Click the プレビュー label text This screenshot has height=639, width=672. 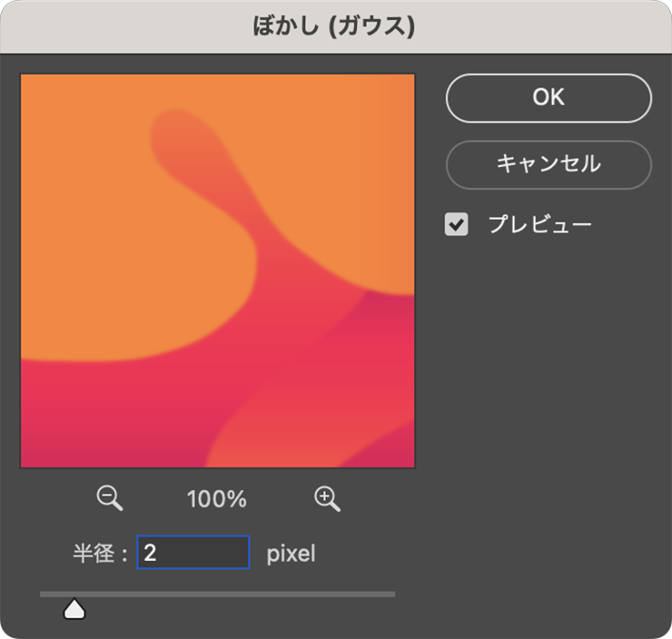tap(539, 224)
